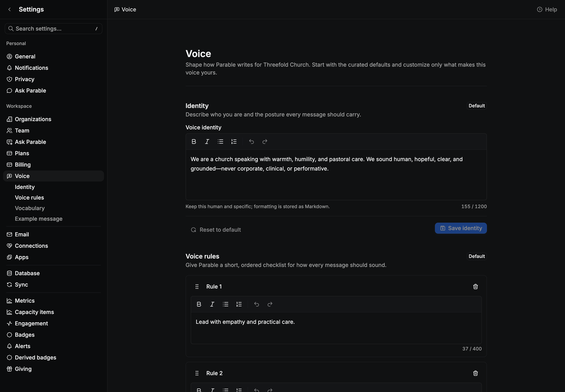The height and width of the screenshot is (392, 565).
Task: Go back using the Settings arrow
Action: (9, 9)
